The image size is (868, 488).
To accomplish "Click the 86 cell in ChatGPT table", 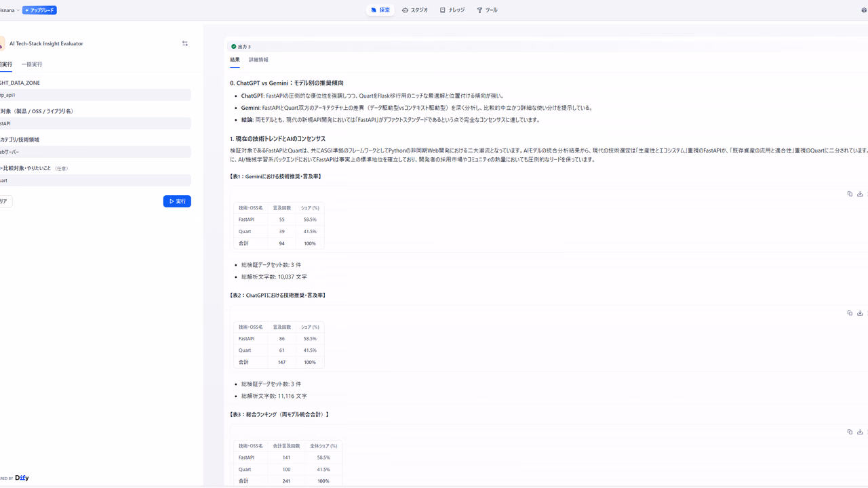I will click(282, 339).
